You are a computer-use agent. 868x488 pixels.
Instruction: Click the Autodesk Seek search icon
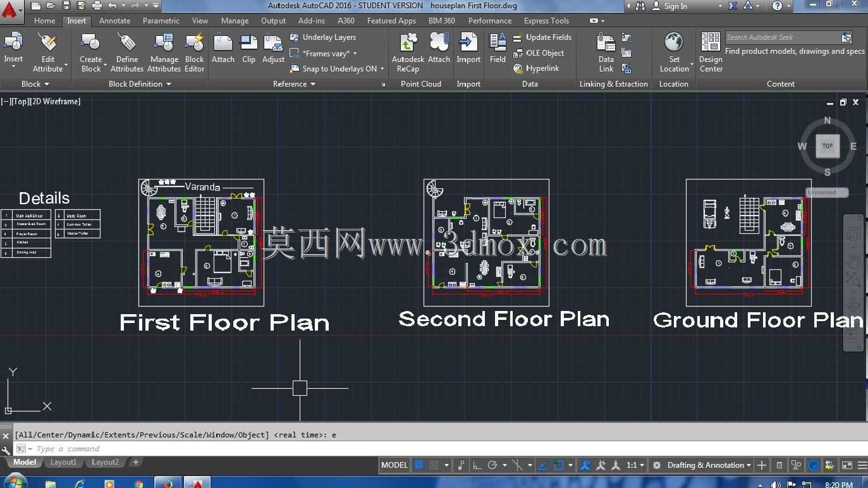coord(847,37)
